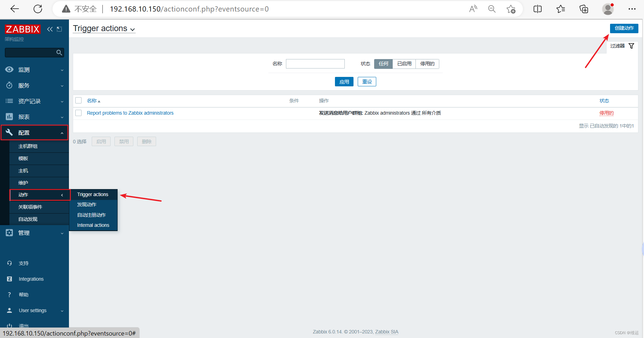Screen dimensions: 644x338
Task: Click the 动作 submenu arrow
Action: coord(62,195)
